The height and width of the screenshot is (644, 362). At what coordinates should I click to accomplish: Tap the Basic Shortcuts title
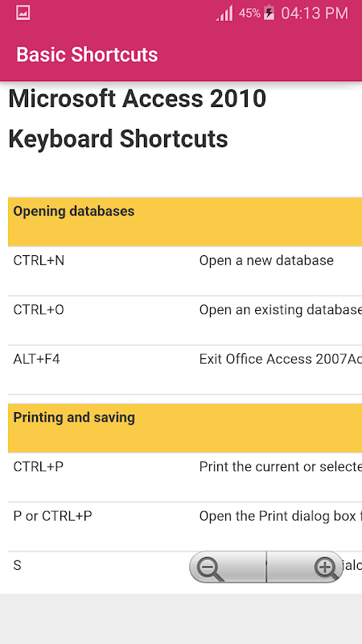pos(87,55)
